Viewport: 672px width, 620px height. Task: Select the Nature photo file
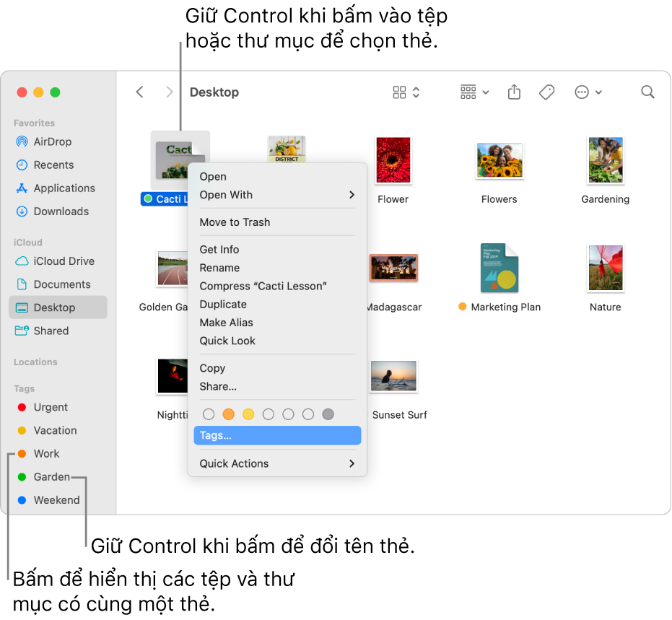pyautogui.click(x=605, y=268)
